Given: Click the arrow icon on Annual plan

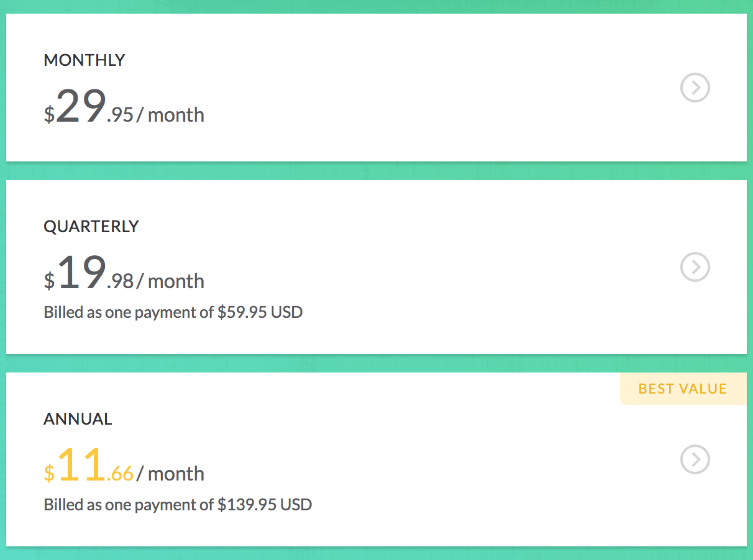Looking at the screenshot, I should pos(695,459).
